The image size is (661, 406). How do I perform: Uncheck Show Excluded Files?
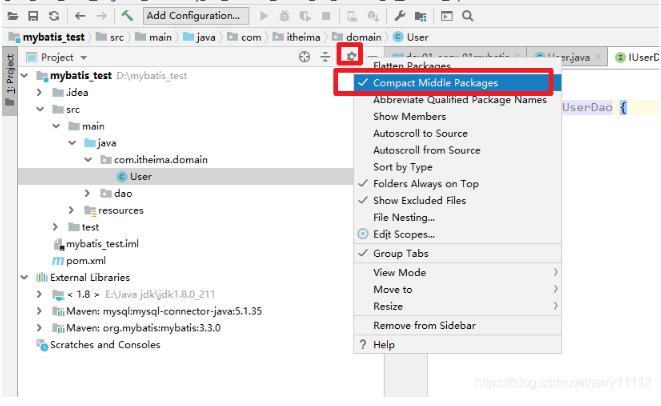pos(457,201)
